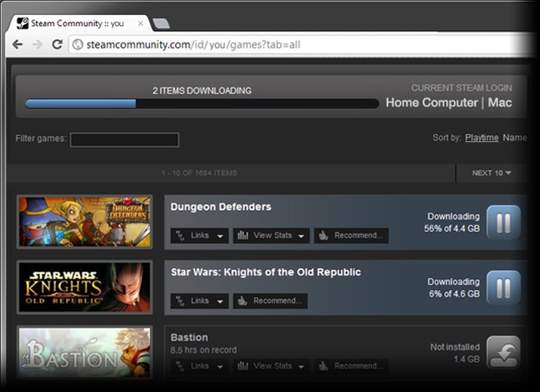540x392 pixels.
Task: Sort games by Name
Action: tap(515, 138)
